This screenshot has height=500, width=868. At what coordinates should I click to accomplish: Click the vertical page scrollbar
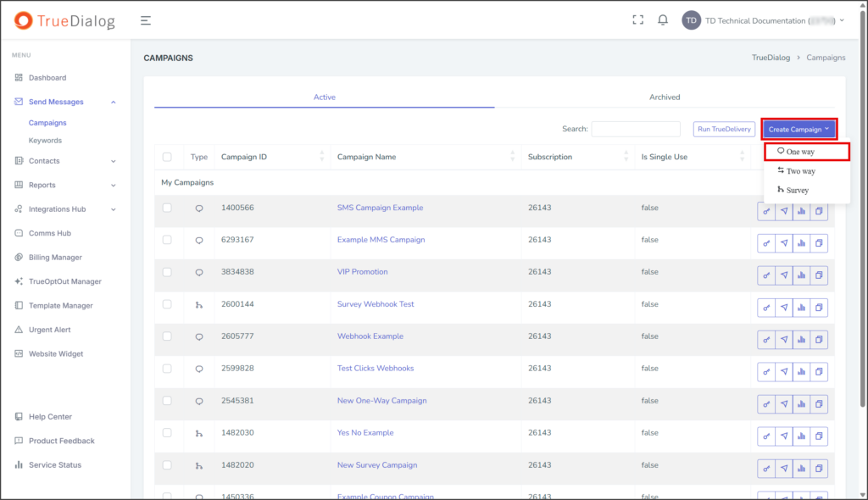(x=862, y=210)
